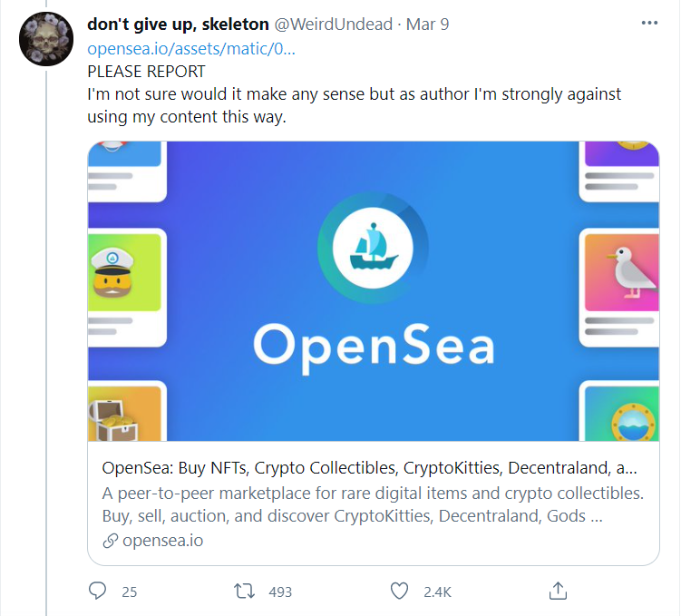Viewport: 681px width, 616px height.
Task: Click the display name don't give up, skeleton
Action: tap(178, 24)
